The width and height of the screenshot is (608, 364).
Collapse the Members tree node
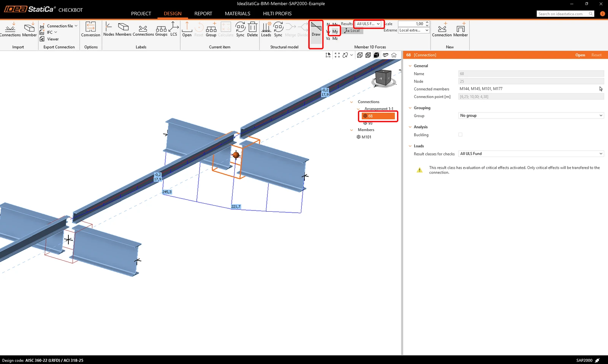click(x=351, y=130)
